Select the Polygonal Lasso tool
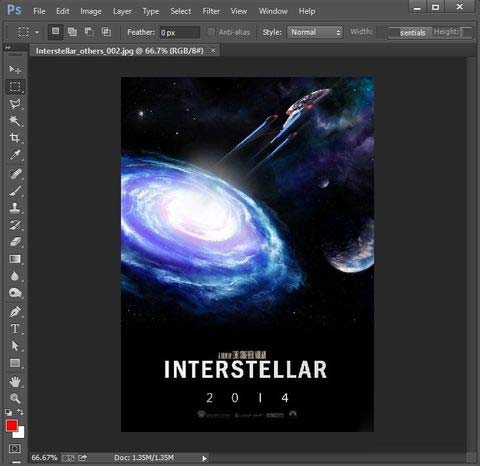This screenshot has height=466, width=480. point(15,104)
